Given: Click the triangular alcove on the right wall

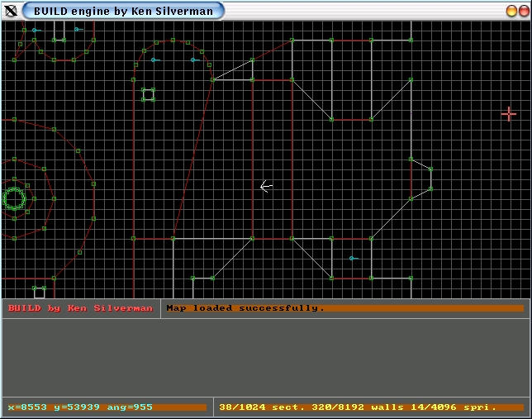Looking at the screenshot, I should 420,179.
